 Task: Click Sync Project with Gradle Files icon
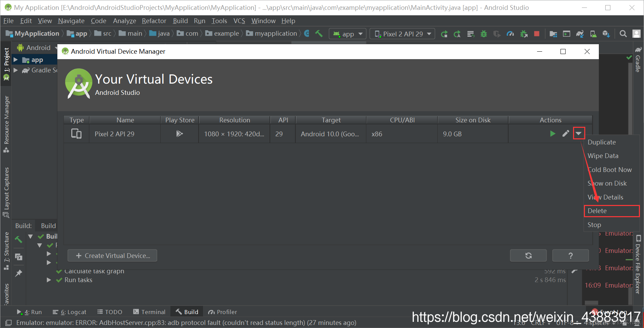580,34
